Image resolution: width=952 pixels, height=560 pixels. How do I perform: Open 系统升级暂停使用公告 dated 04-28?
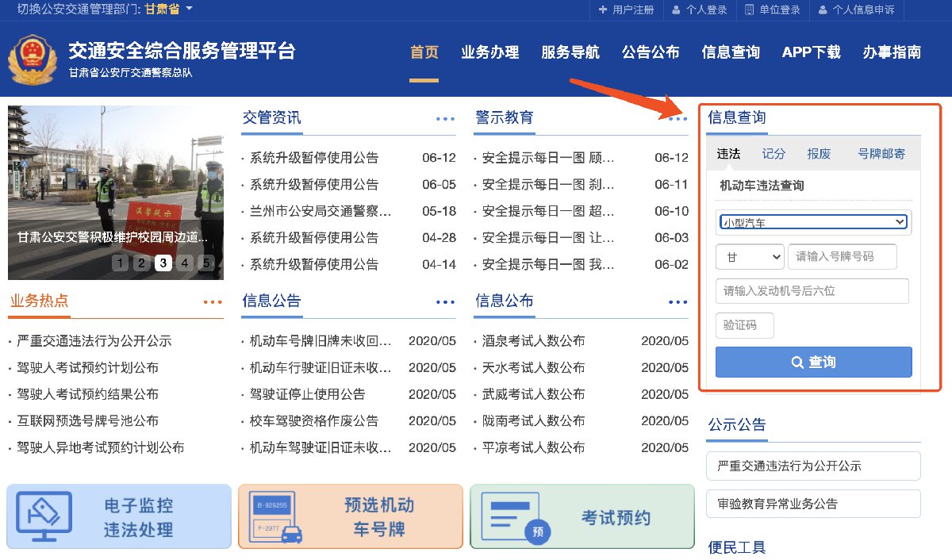314,238
